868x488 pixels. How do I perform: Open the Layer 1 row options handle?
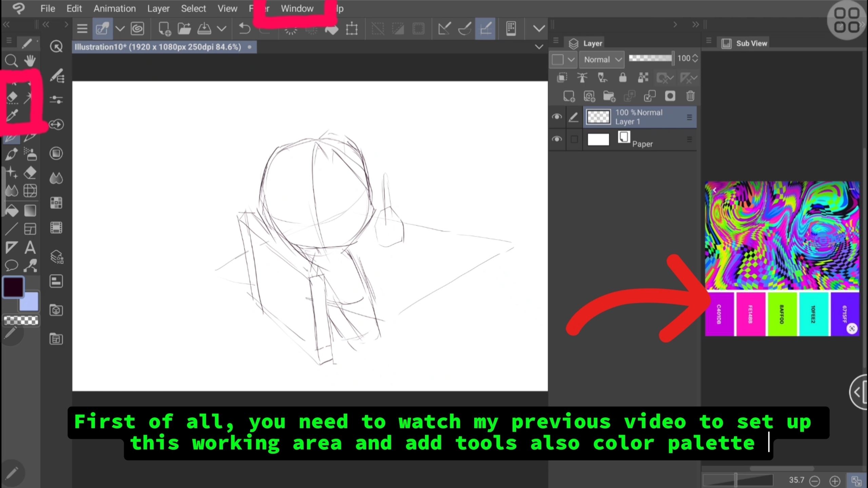(689, 117)
